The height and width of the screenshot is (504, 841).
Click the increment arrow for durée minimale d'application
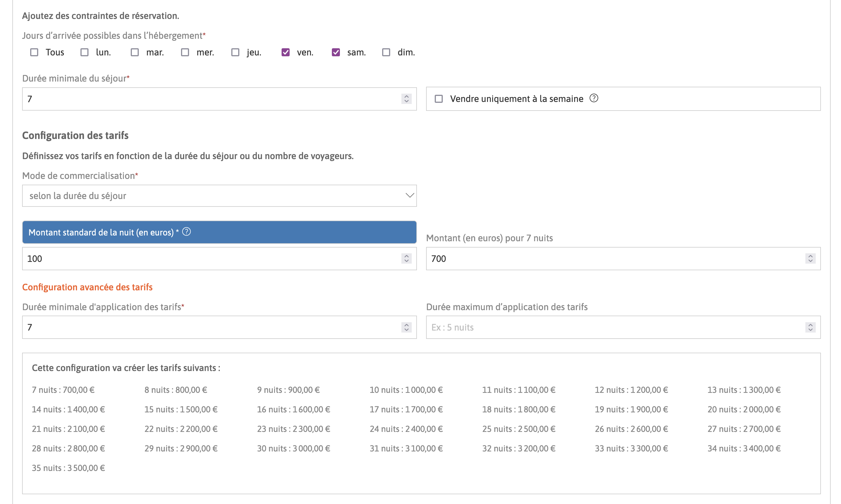(x=406, y=325)
